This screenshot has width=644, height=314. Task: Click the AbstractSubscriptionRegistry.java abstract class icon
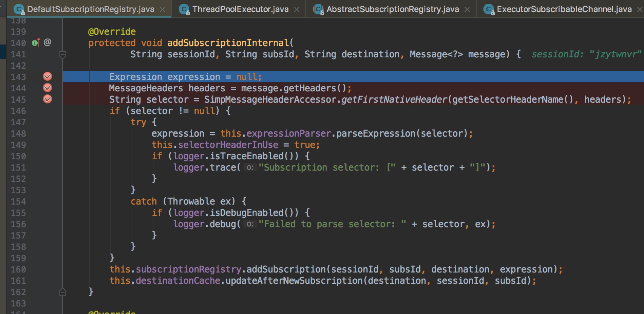pyautogui.click(x=318, y=9)
